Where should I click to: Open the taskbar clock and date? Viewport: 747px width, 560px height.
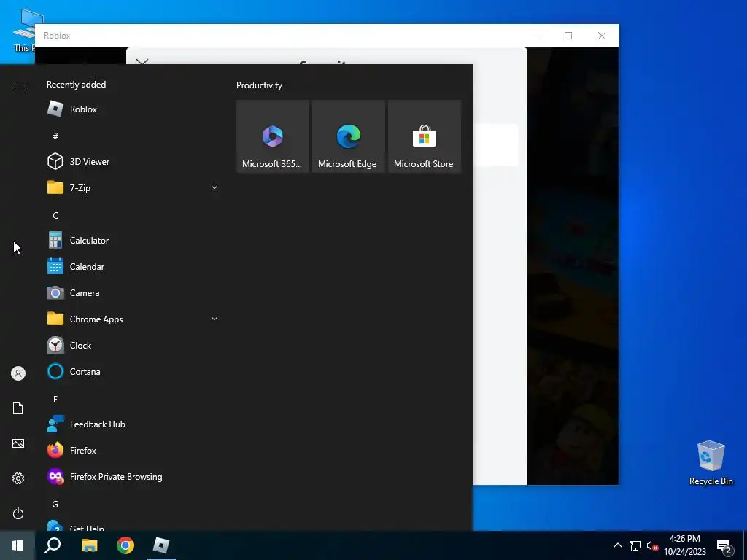(684, 545)
